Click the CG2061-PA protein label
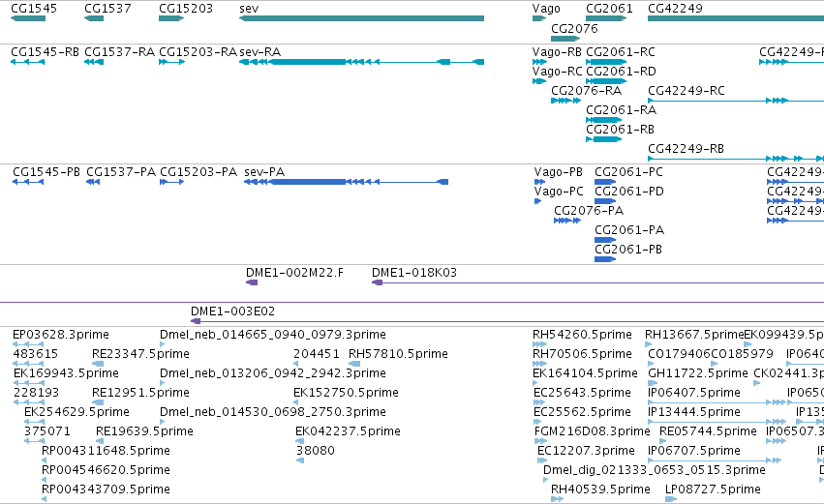 [x=629, y=230]
